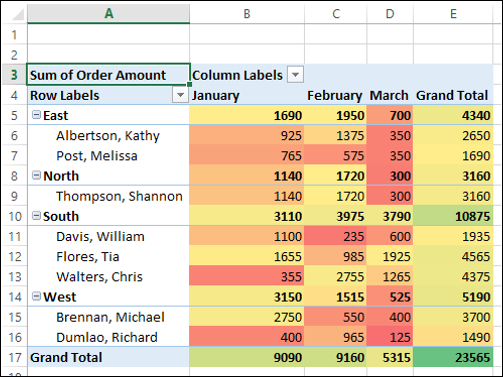503x377 pixels.
Task: Select cell with value 10875
Action: [453, 216]
